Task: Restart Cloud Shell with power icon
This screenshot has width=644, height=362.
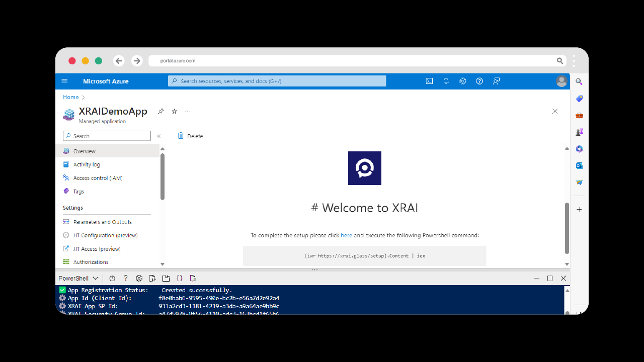Action: click(112, 278)
